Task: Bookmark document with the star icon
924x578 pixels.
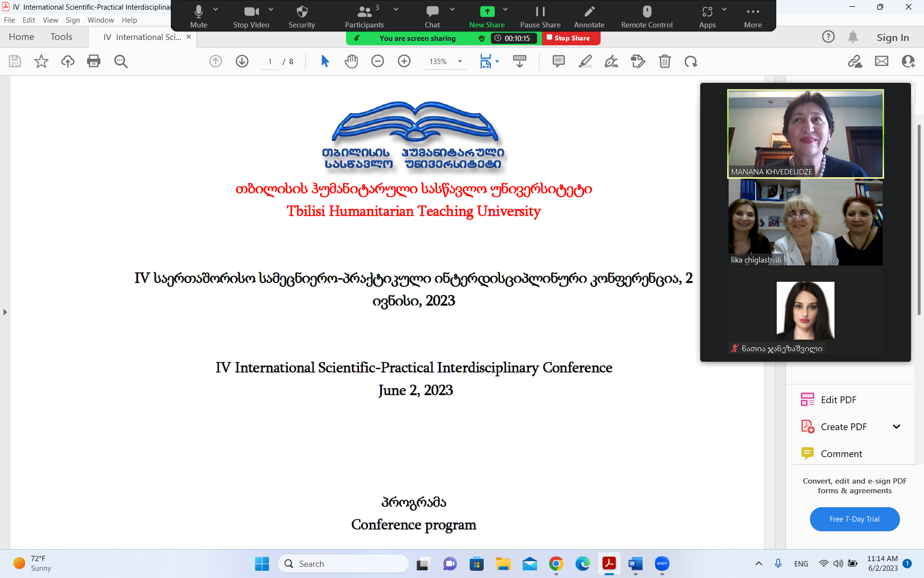Action: point(41,61)
